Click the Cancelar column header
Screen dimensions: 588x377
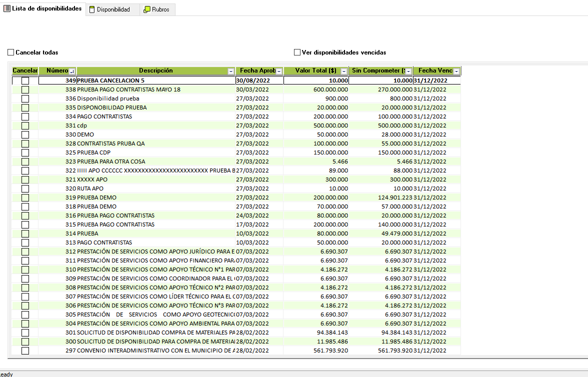[25, 71]
